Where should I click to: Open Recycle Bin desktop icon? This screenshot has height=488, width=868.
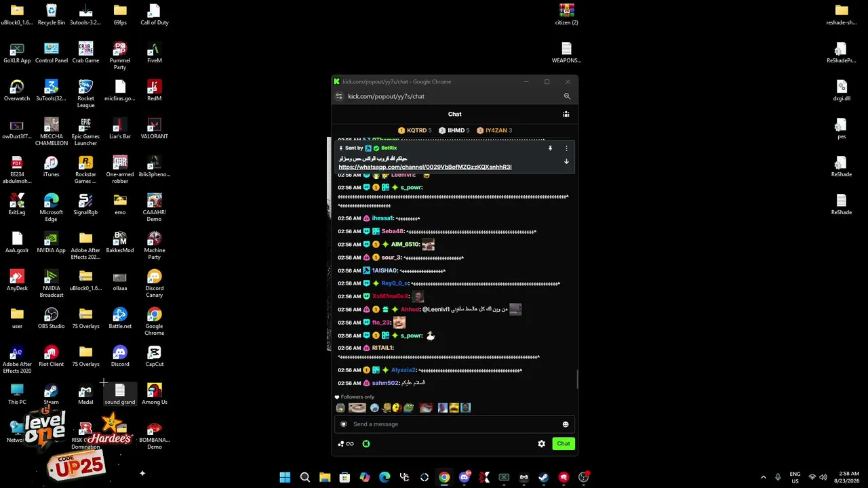[x=52, y=15]
